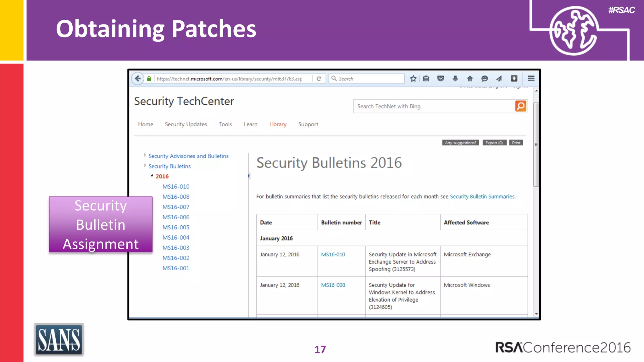The width and height of the screenshot is (644, 362).
Task: Click the Date column header
Action: pos(287,222)
